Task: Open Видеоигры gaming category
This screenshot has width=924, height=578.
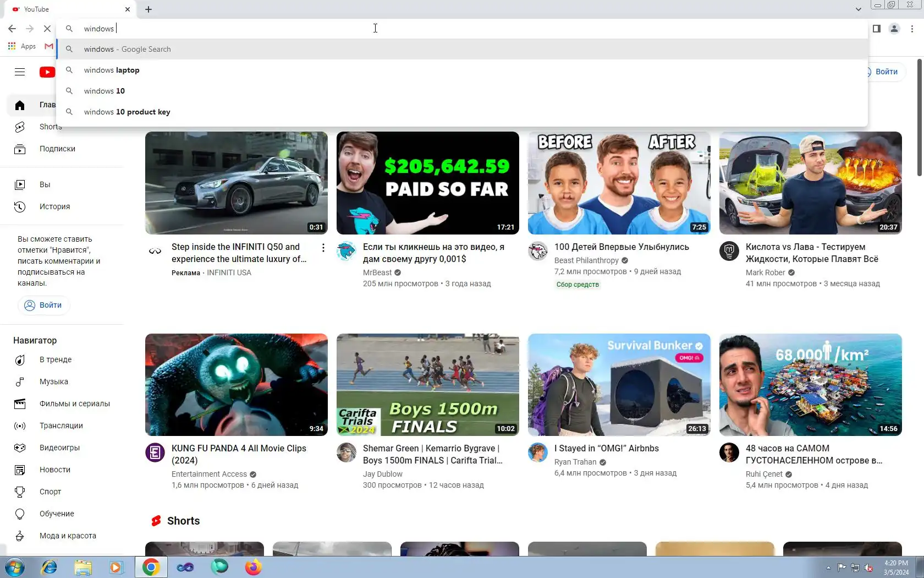Action: 62,448
